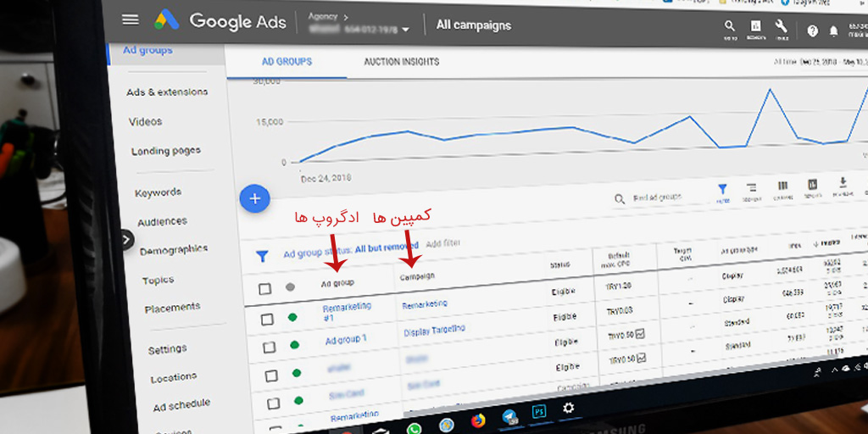
Task: Click the Google Ads logo
Action: 220,21
